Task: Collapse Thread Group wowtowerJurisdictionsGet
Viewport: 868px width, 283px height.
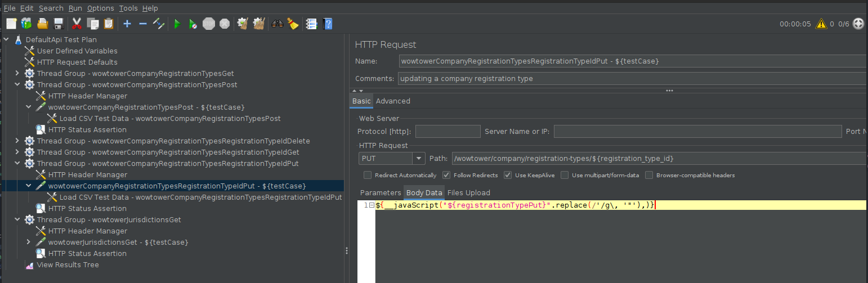Action: point(17,219)
